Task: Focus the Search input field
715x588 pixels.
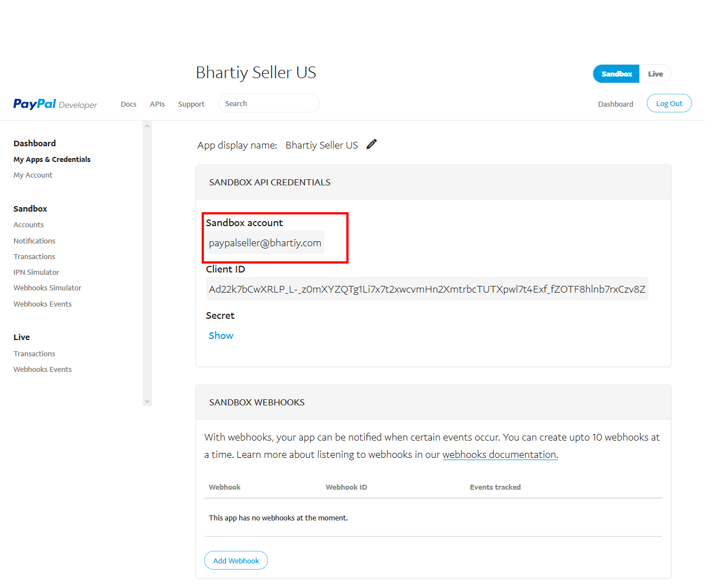Action: 269,103
